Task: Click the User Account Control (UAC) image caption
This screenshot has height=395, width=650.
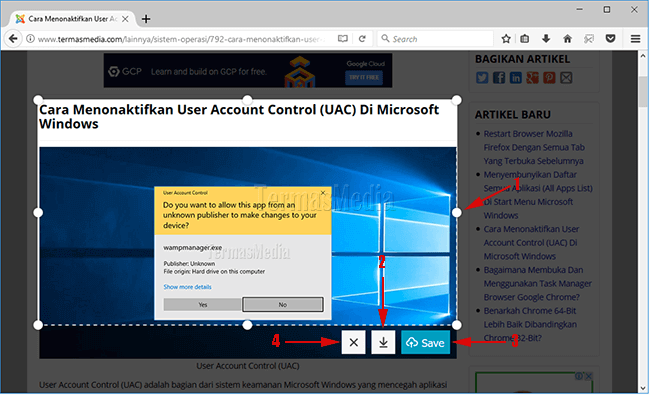Action: click(x=247, y=366)
